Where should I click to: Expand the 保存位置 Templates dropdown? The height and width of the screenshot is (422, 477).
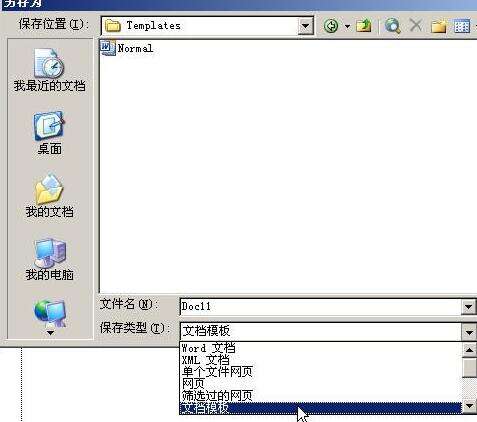point(305,26)
